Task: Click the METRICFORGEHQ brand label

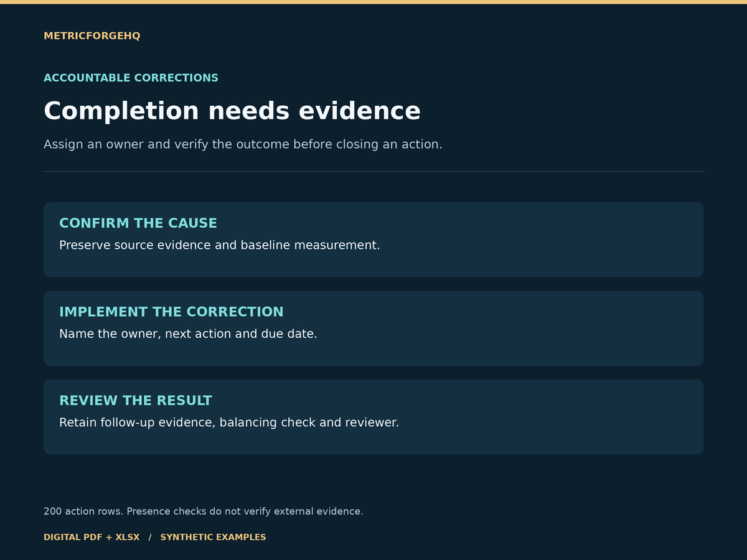Action: 92,36
